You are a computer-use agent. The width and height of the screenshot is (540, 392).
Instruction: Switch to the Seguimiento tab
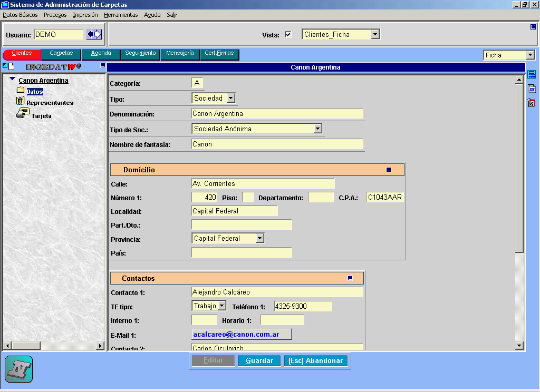pyautogui.click(x=140, y=54)
